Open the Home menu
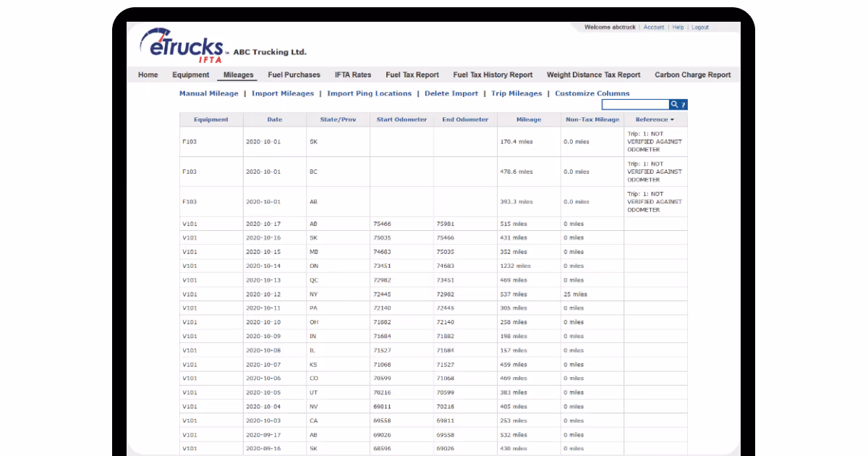Image resolution: width=868 pixels, height=456 pixels. coord(148,75)
